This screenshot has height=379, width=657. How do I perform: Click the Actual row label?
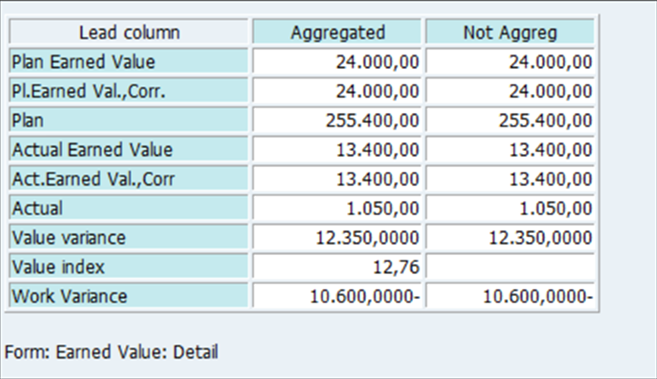pyautogui.click(x=129, y=208)
